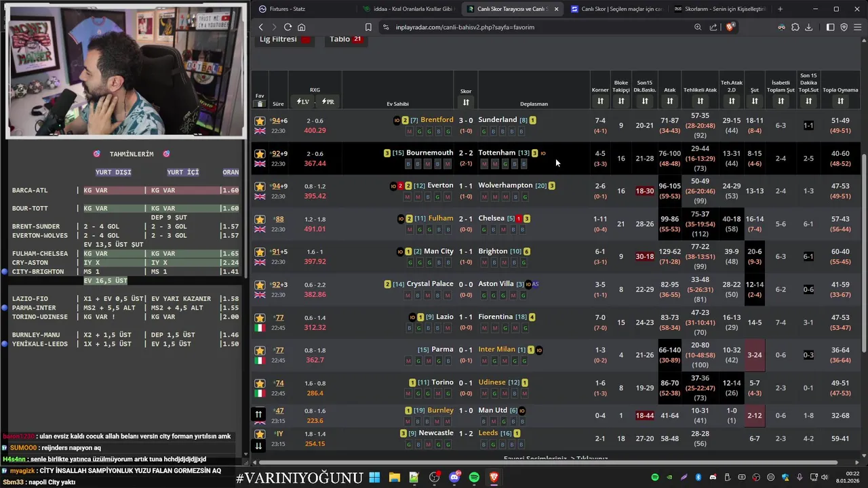Close the active Canlı Skor Tarayıcısı tab
Image resolution: width=868 pixels, height=488 pixels.
pos(556,9)
